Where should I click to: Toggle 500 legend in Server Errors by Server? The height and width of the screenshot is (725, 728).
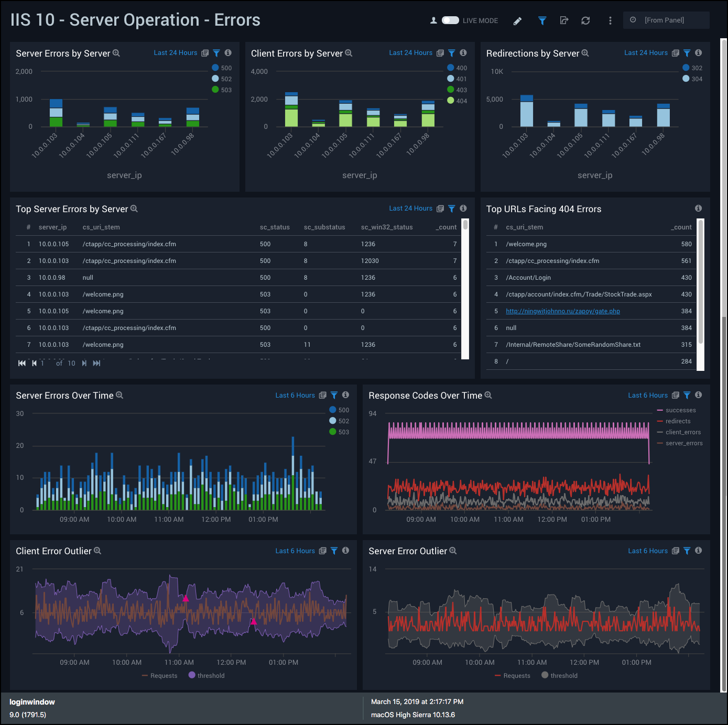222,68
